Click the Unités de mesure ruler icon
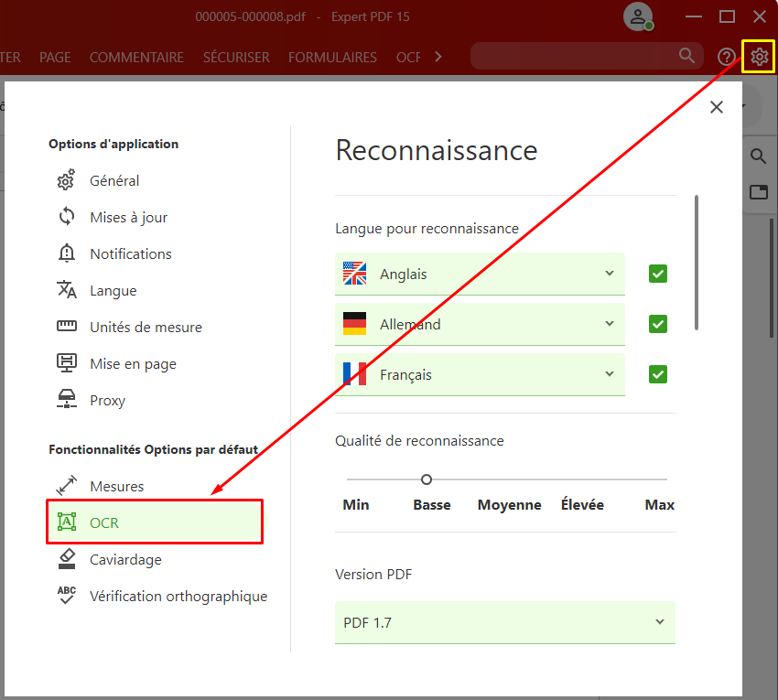Image resolution: width=778 pixels, height=700 pixels. click(67, 327)
